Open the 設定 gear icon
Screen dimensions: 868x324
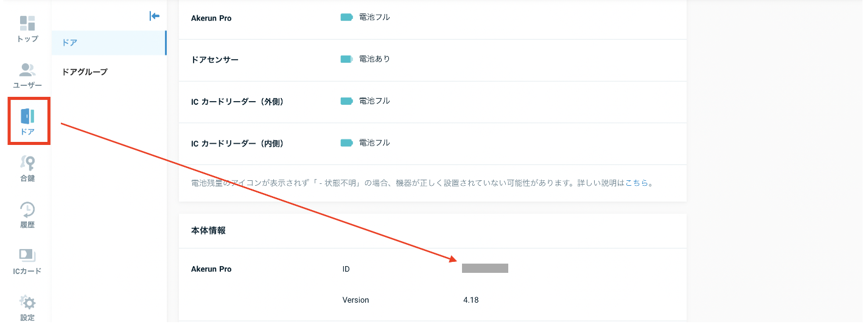(27, 303)
